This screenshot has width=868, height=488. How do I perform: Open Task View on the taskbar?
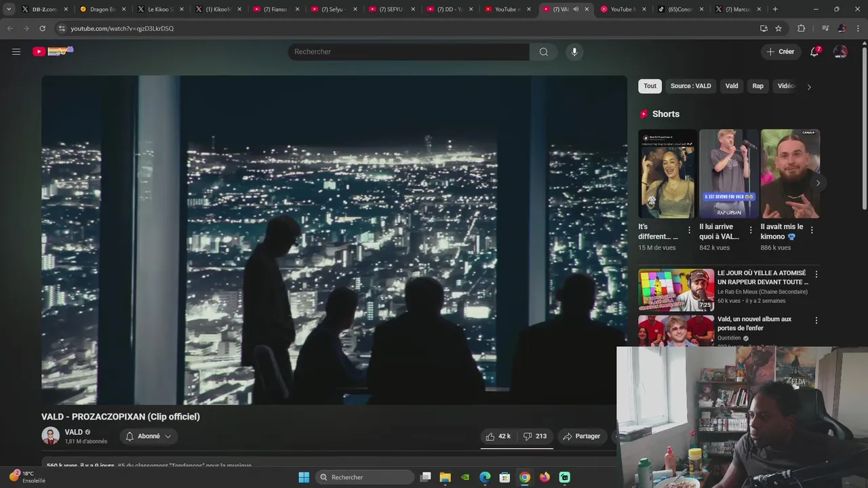[x=426, y=477]
